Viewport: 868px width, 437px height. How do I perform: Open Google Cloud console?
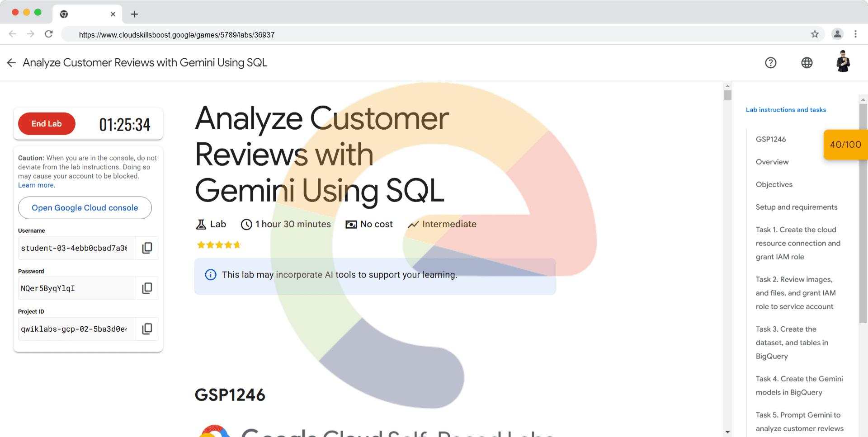coord(85,208)
